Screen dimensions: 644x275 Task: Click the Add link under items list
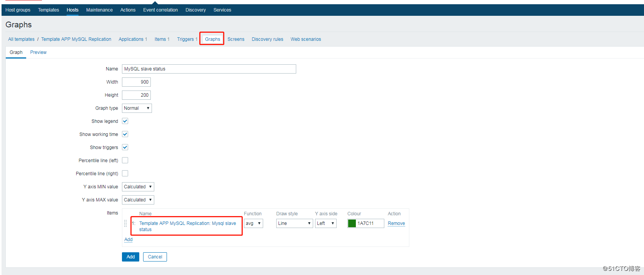coord(128,240)
